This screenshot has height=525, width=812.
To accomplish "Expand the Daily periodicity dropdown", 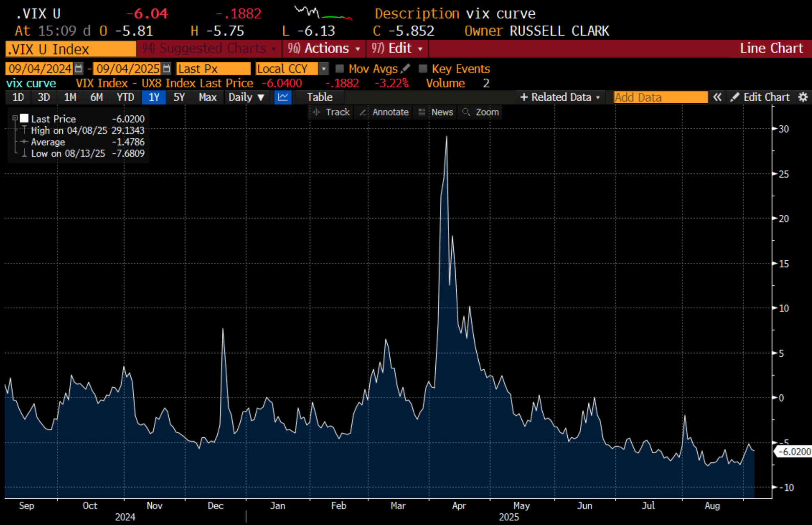I will tap(246, 97).
